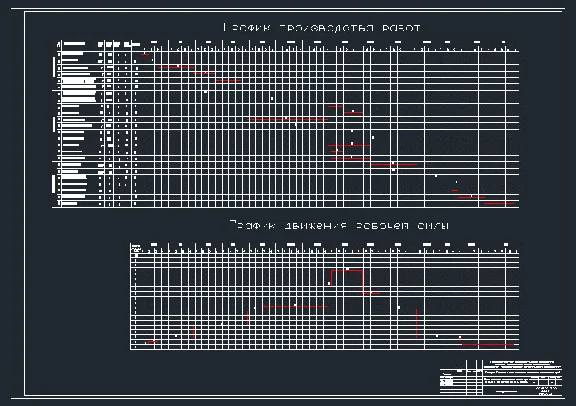576x406 pixels.
Task: Select the drawing's outer frame line at the left
Action: coord(25,204)
